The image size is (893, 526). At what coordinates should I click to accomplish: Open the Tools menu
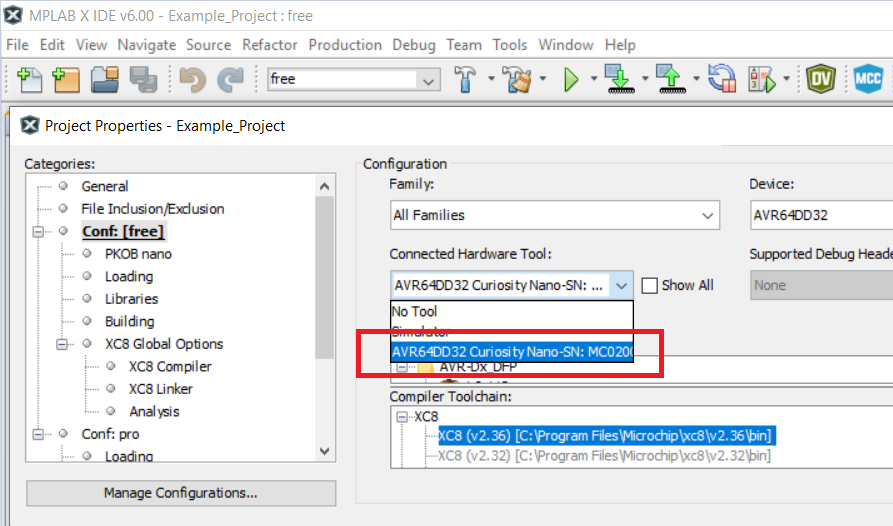click(x=510, y=45)
